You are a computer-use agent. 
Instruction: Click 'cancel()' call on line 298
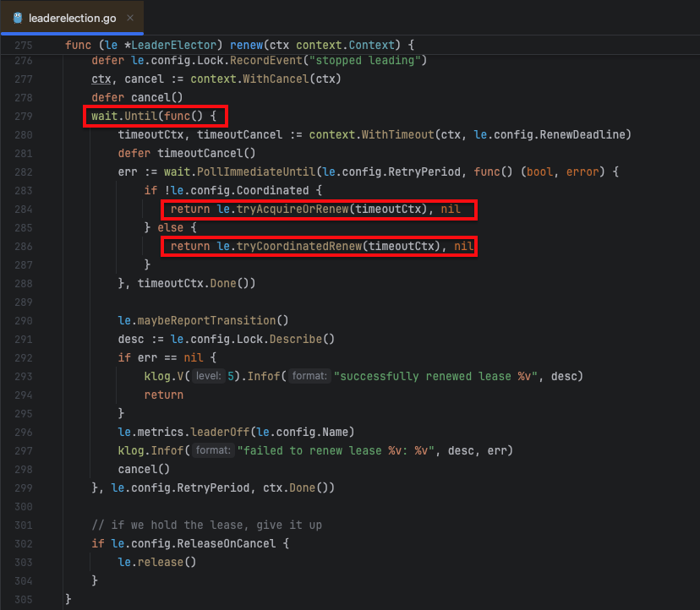tap(144, 470)
